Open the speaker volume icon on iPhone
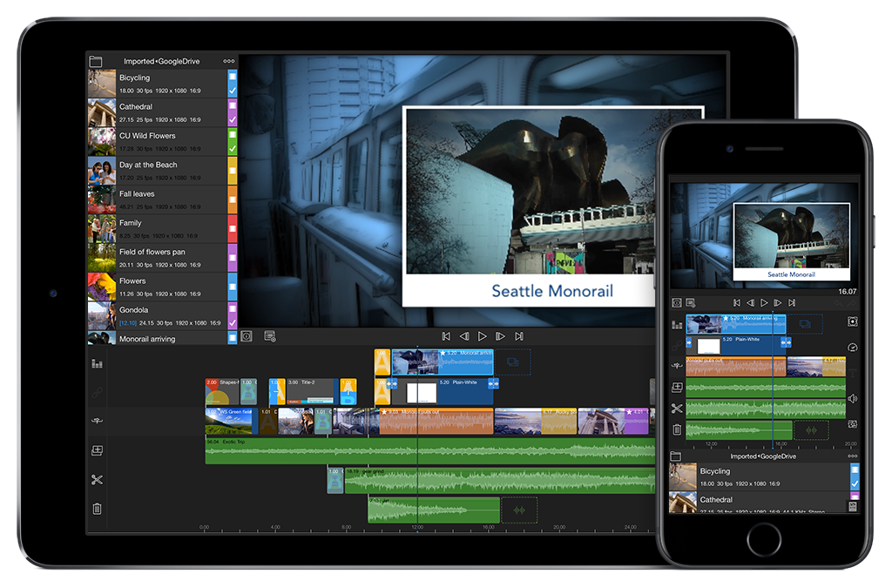This screenshot has height=588, width=892. tap(852, 398)
